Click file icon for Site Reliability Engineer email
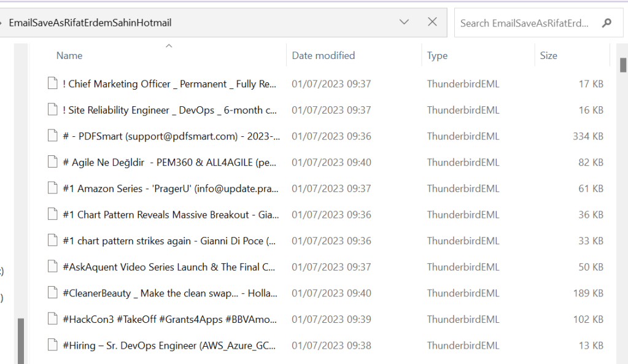 [52, 109]
